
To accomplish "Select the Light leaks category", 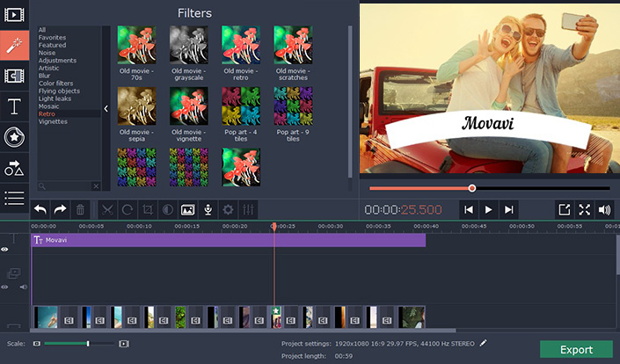I will click(55, 98).
